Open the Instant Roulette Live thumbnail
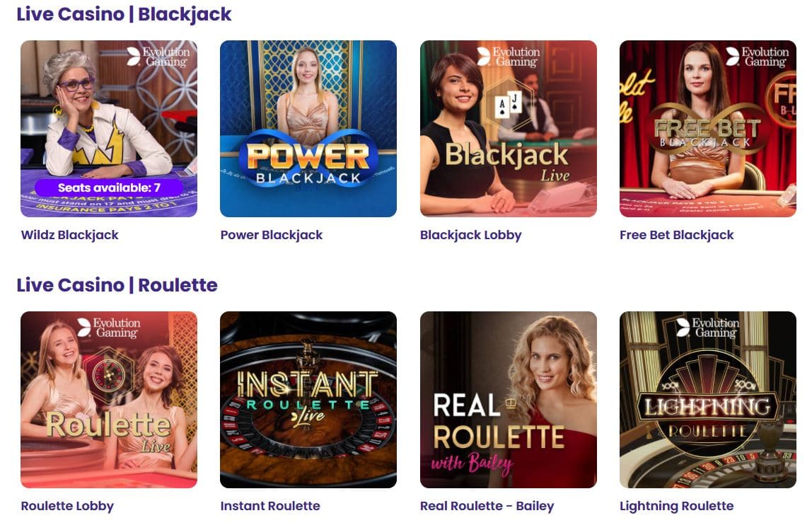 308,399
